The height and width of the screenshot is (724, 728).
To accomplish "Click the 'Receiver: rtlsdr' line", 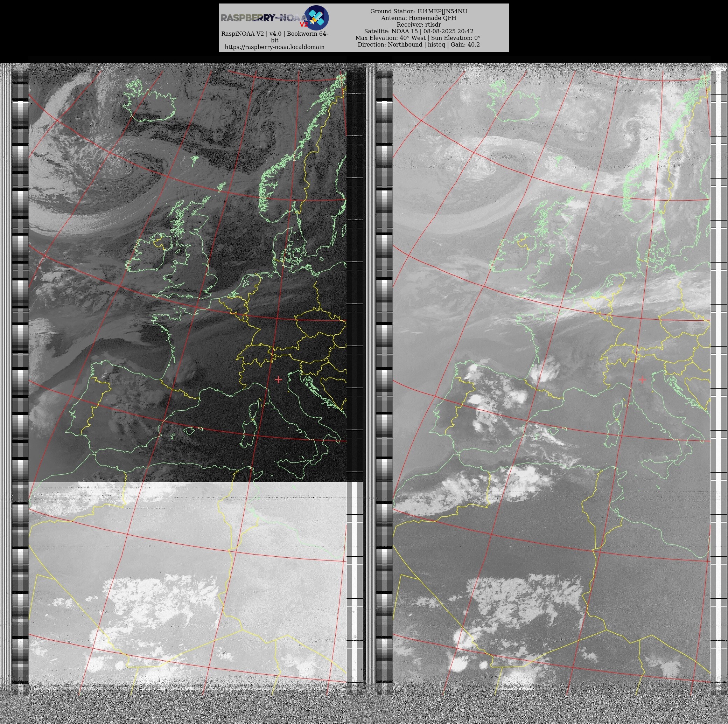I will click(419, 25).
